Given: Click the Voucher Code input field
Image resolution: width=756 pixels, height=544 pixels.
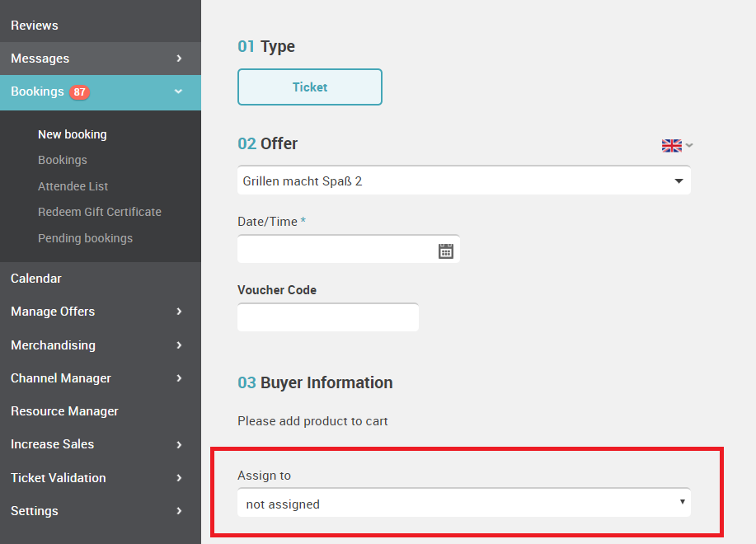Looking at the screenshot, I should coord(328,317).
